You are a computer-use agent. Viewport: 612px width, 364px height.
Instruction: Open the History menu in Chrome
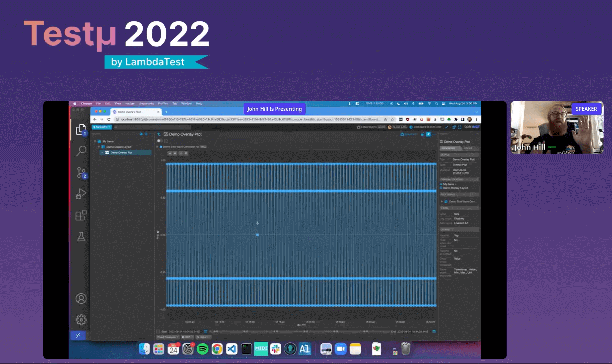(130, 104)
